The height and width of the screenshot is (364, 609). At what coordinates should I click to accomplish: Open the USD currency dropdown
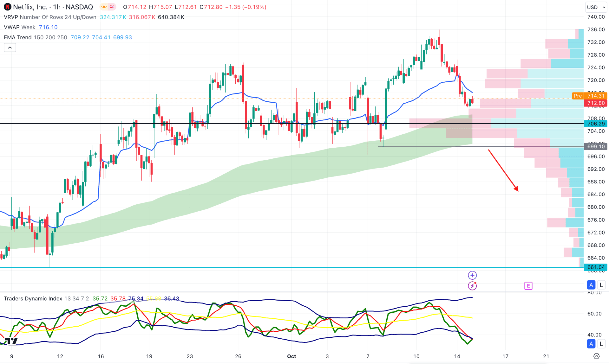[596, 7]
